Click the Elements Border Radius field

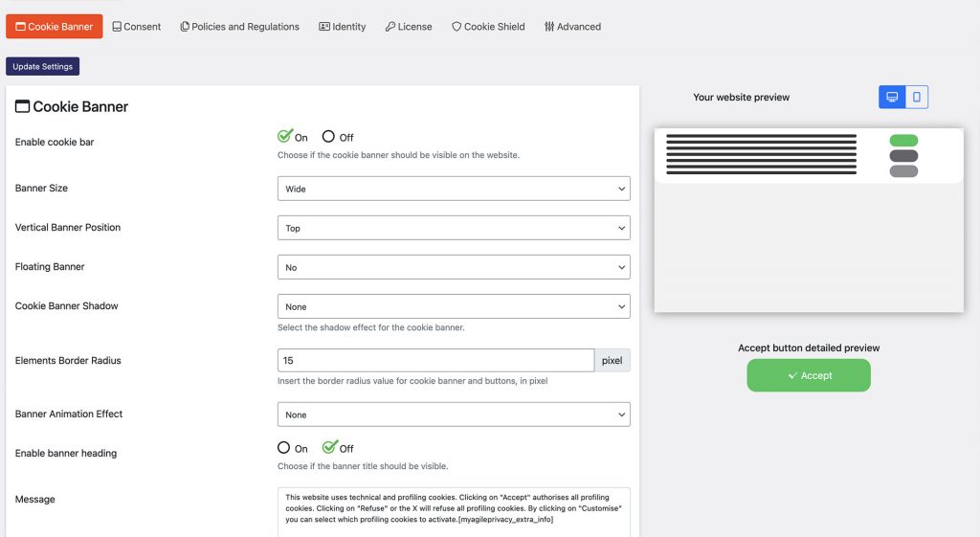tap(435, 361)
